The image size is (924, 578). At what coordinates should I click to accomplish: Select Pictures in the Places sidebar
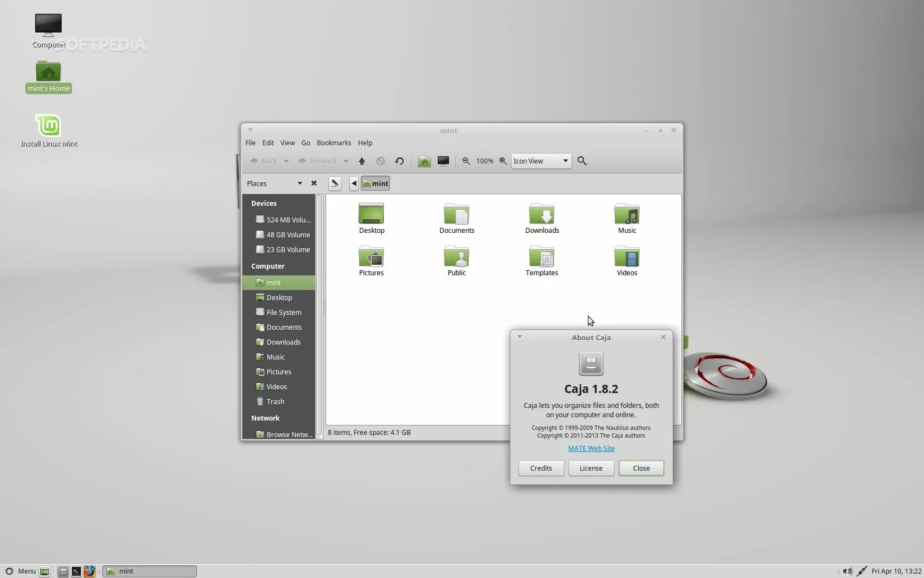[x=279, y=372]
